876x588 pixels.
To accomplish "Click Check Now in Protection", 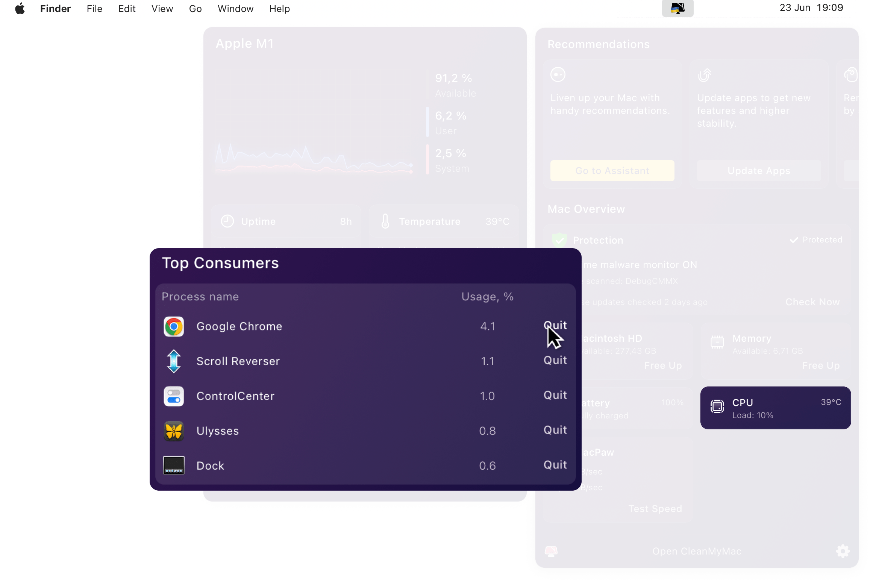I will click(x=812, y=302).
